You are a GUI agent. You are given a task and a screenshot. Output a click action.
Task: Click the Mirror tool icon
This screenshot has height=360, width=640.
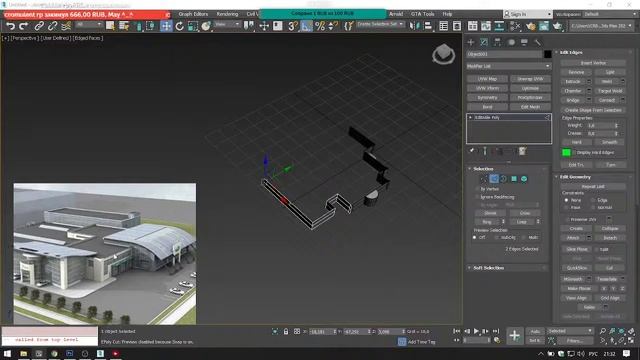click(414, 27)
